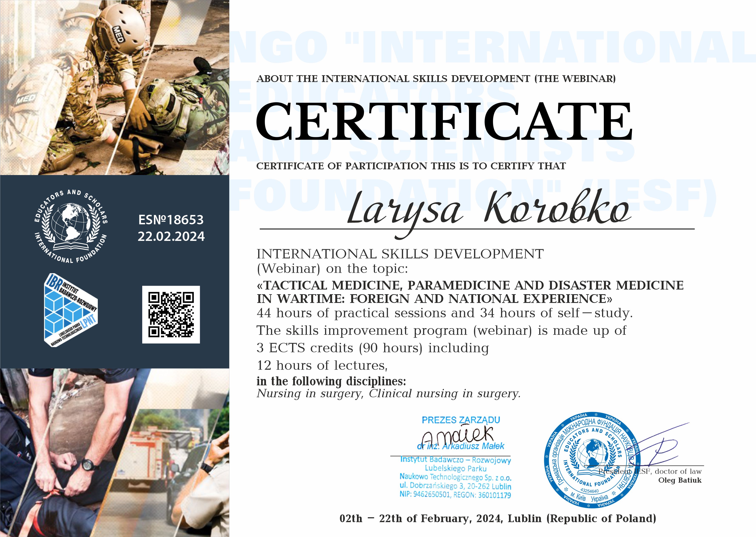Image resolution: width=756 pixels, height=537 pixels.
Task: Click the A. Małek signature
Action: [458, 436]
